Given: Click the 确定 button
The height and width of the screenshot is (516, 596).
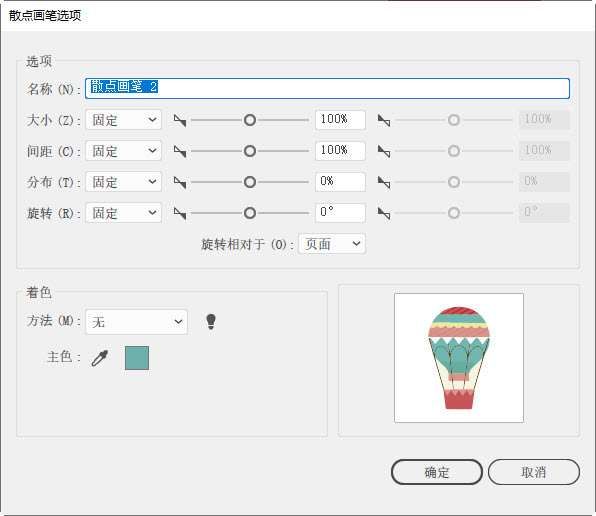Looking at the screenshot, I should tap(437, 472).
